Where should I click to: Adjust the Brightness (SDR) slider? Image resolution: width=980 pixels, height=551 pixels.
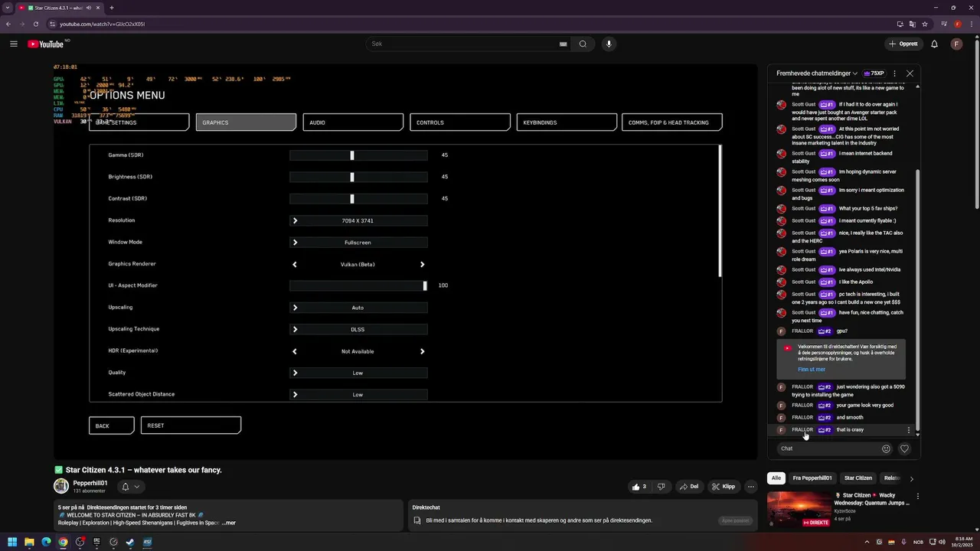point(358,177)
